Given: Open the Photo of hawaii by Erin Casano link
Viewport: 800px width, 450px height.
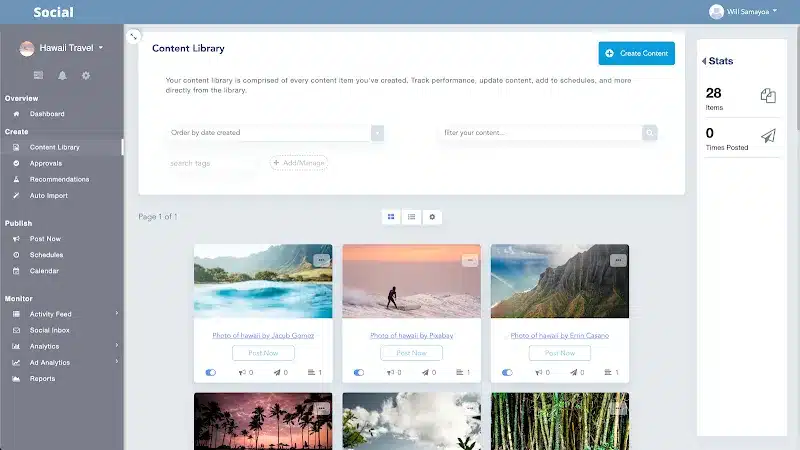Looking at the screenshot, I should 559,336.
